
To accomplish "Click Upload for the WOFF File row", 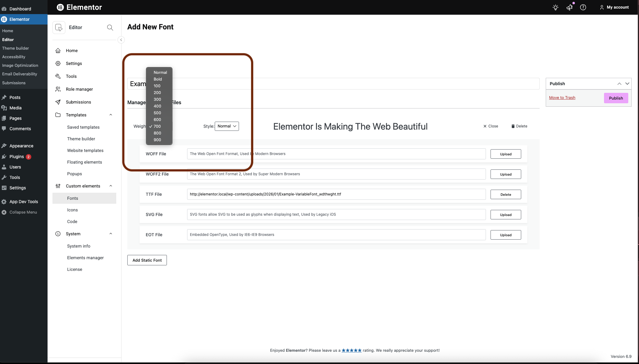I will point(506,154).
